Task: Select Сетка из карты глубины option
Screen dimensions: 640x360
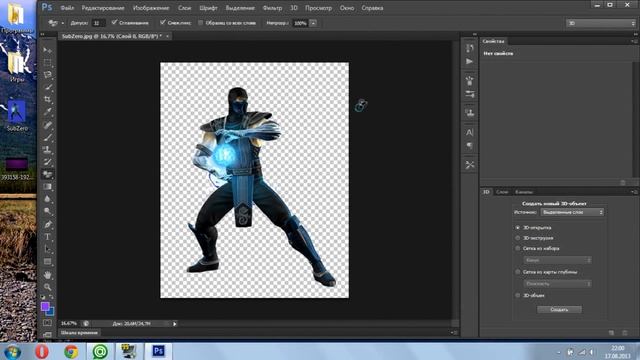Action: [518, 272]
